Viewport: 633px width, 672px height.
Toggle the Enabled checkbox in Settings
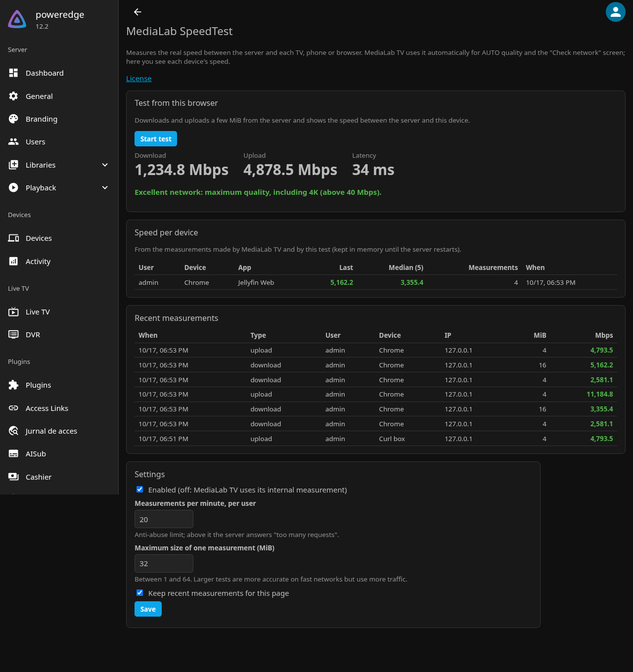pos(139,490)
